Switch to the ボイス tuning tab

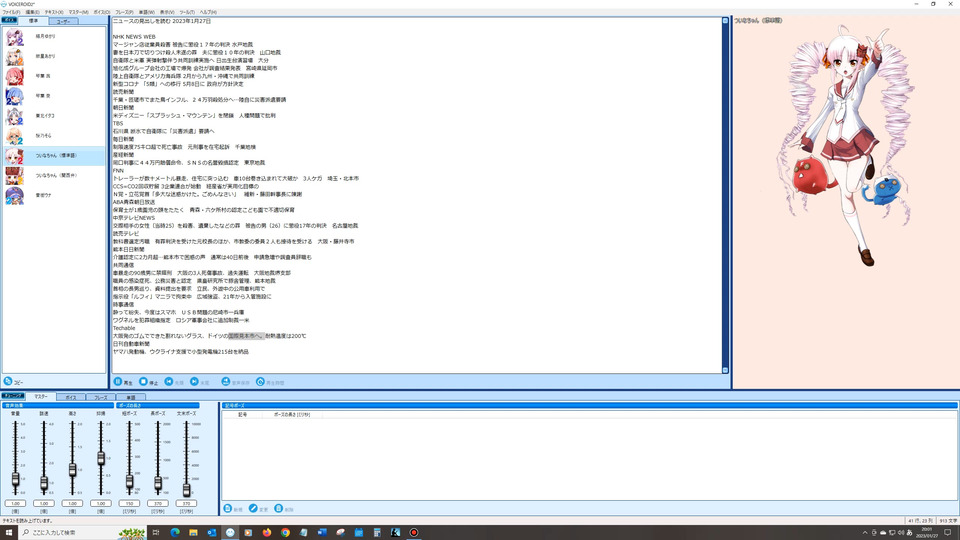[x=71, y=397]
